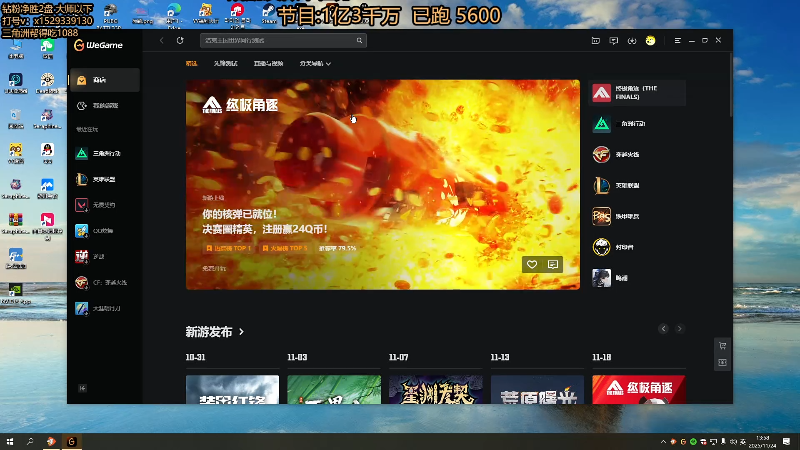
Task: Open the Store entry in WeGame sidebar
Action: click(x=105, y=80)
